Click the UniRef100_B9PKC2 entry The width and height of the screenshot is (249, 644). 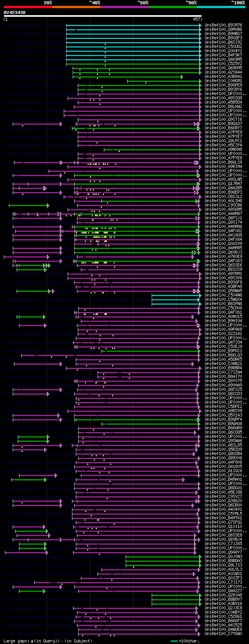click(x=223, y=351)
